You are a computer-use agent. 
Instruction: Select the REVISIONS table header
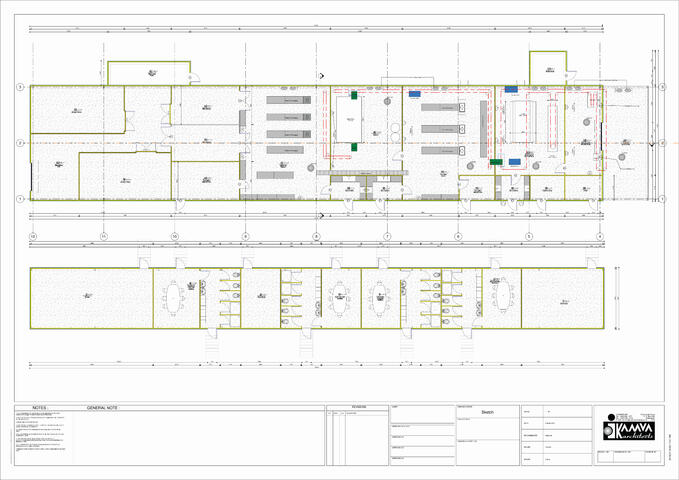357,408
